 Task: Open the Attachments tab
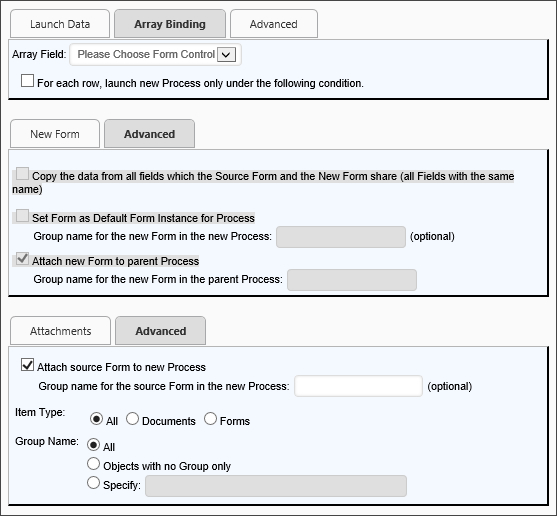point(60,331)
